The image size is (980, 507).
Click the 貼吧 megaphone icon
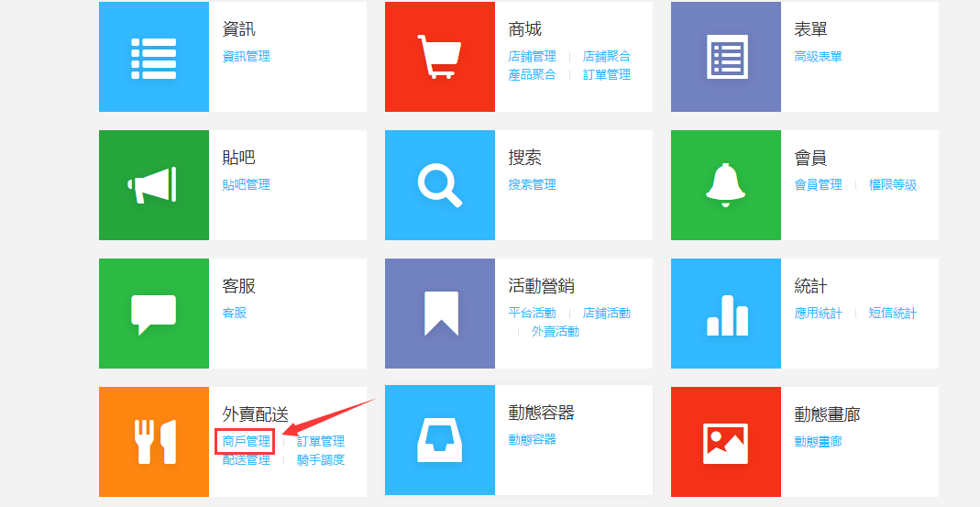click(152, 185)
